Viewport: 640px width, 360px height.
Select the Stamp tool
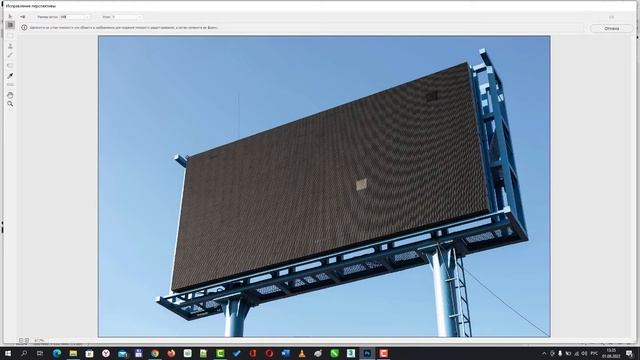click(10, 46)
